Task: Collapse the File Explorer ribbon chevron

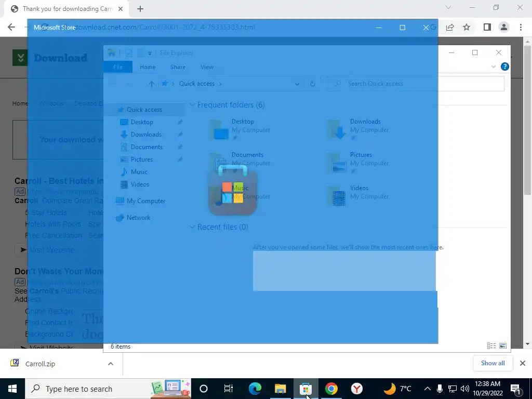Action: pyautogui.click(x=494, y=67)
